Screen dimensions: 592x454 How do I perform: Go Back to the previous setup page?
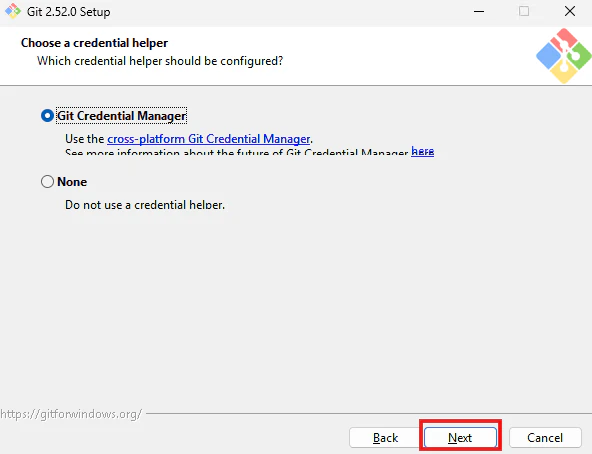point(385,438)
